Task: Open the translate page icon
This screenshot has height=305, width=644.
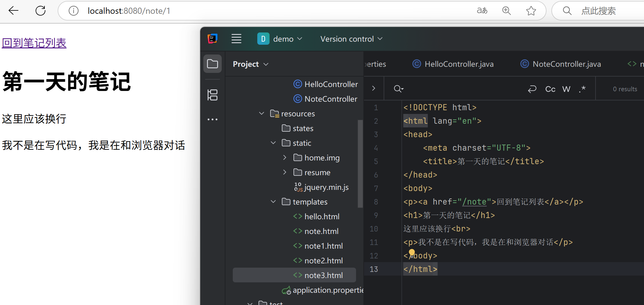Action: (x=482, y=11)
